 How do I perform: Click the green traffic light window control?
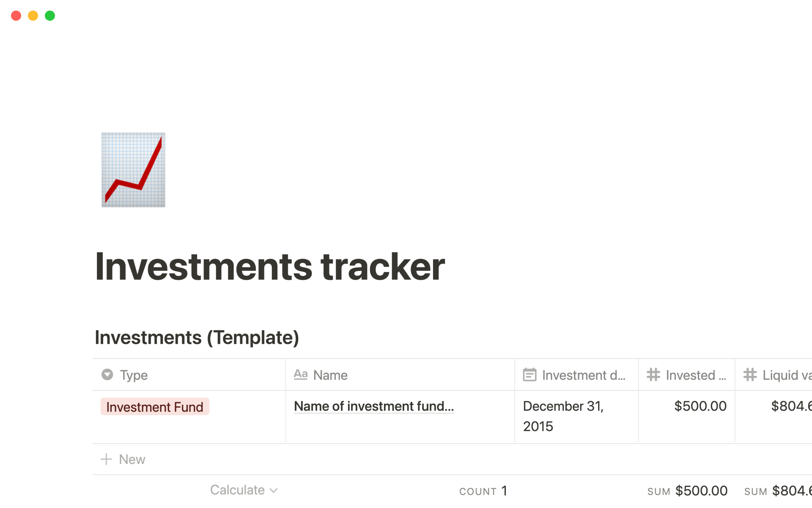coord(49,16)
